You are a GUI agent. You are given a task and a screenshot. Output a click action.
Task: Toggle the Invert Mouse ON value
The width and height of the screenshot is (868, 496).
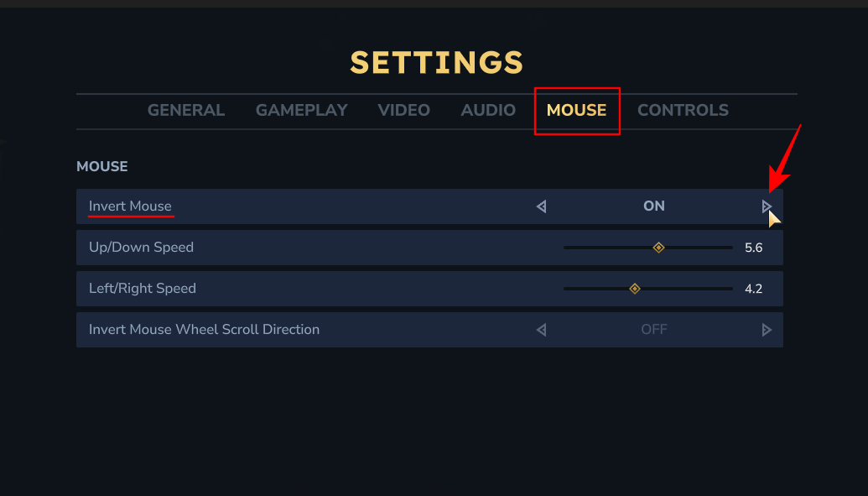click(653, 206)
